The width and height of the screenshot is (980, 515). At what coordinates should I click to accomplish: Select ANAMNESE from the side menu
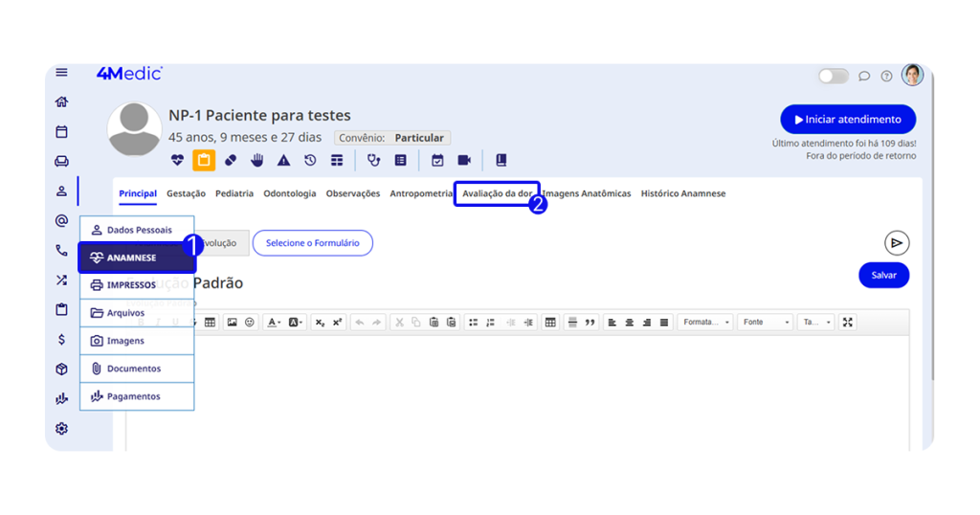(x=137, y=257)
